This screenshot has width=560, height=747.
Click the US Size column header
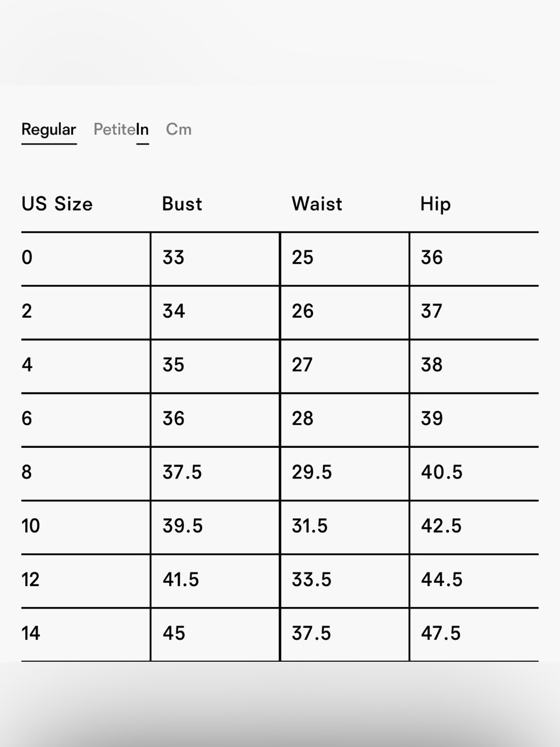57,204
